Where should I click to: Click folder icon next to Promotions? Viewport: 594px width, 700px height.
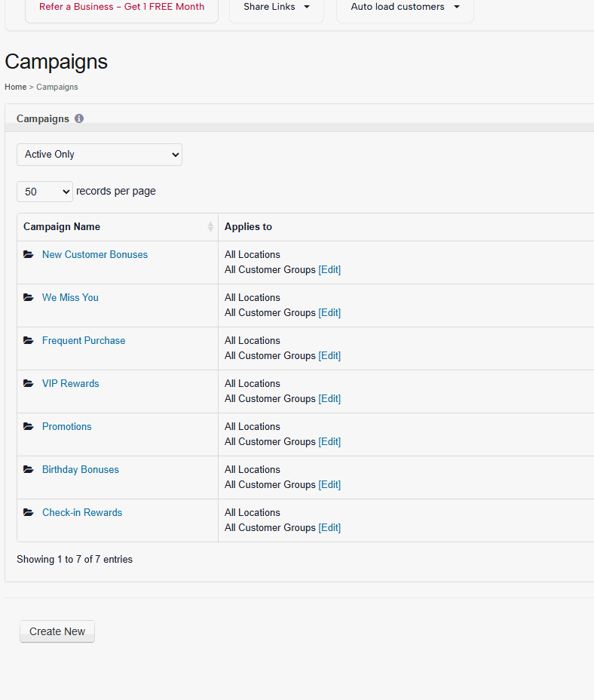29,426
